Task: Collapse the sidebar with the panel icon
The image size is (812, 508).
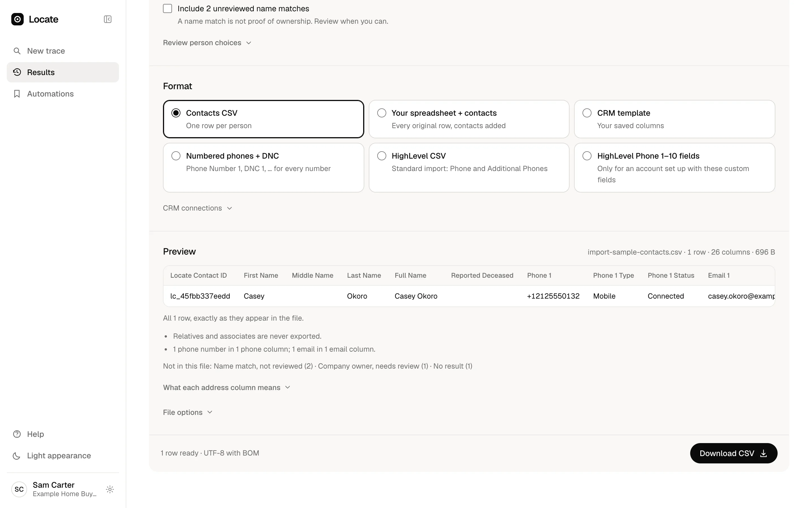Action: click(x=108, y=19)
